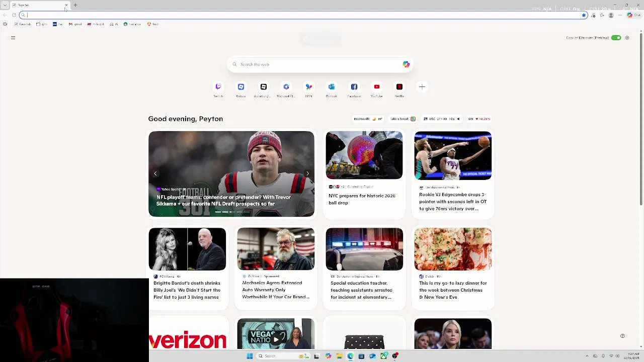
Task: Open the page hamburger menu
Action: (13, 38)
